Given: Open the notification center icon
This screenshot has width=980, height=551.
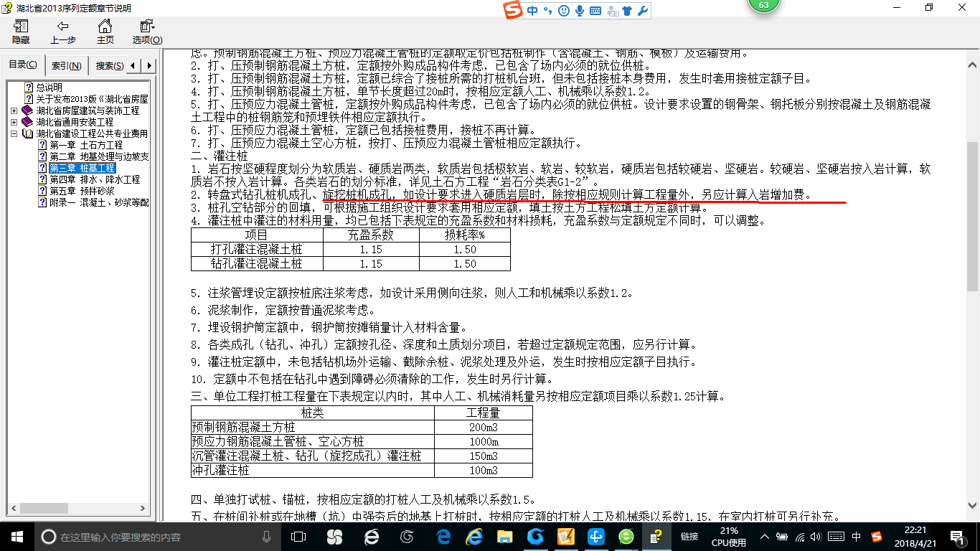Looking at the screenshot, I should click(x=957, y=537).
